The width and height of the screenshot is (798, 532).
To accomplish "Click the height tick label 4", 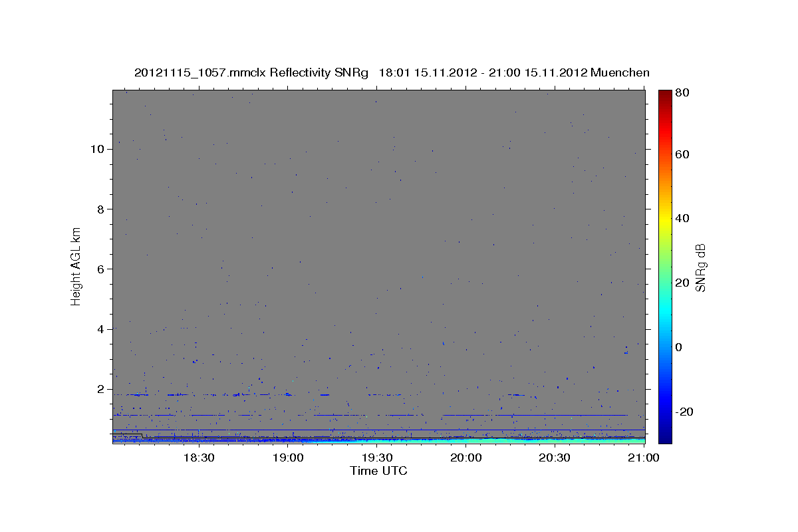I will tap(101, 329).
